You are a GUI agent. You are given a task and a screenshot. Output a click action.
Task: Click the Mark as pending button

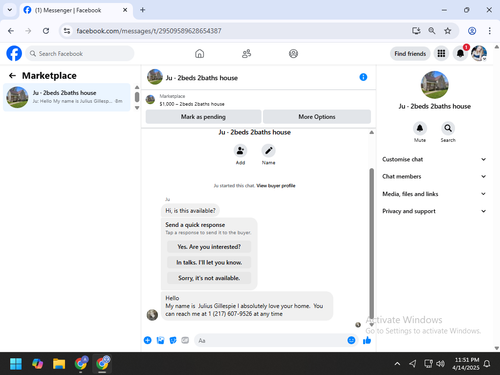click(x=203, y=117)
